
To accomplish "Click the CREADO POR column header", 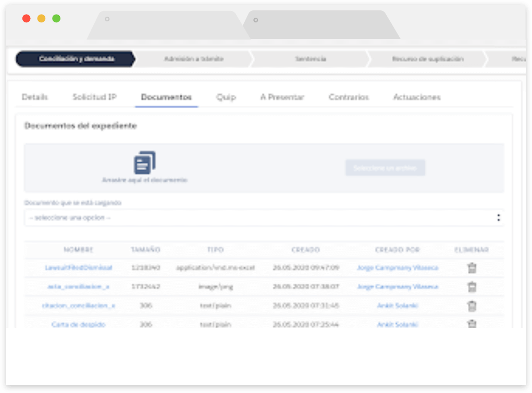I will (397, 249).
